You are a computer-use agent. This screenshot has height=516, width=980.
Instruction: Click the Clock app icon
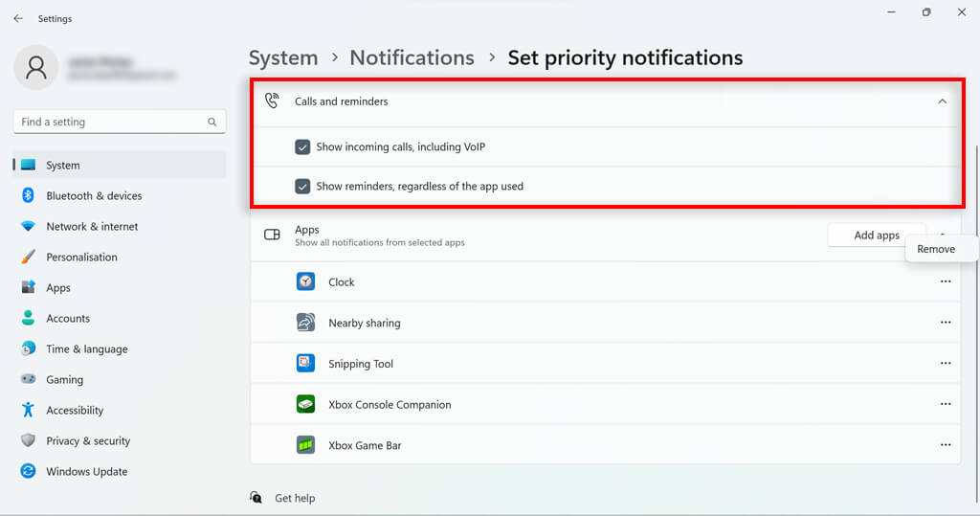click(305, 281)
